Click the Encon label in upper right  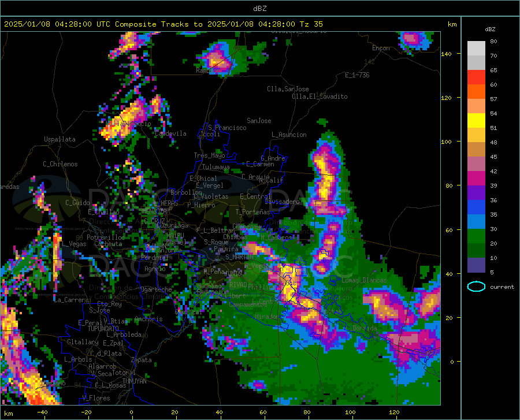(x=381, y=48)
